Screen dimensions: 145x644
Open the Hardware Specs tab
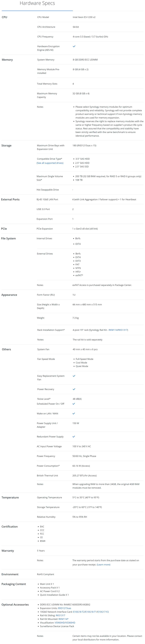click(x=37, y=3)
